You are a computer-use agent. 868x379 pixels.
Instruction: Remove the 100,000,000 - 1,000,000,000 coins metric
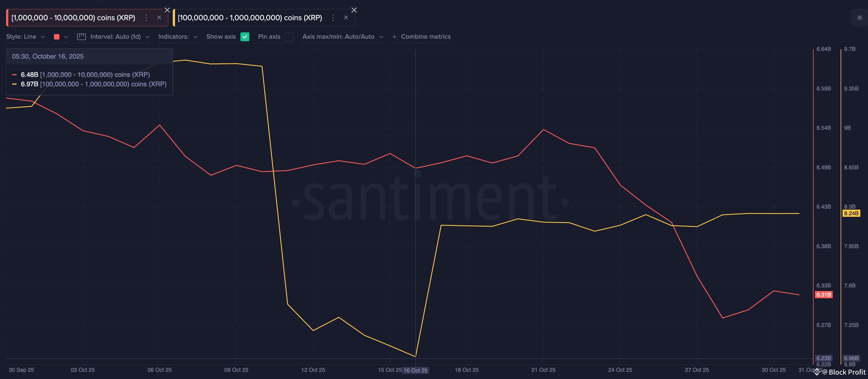(346, 17)
